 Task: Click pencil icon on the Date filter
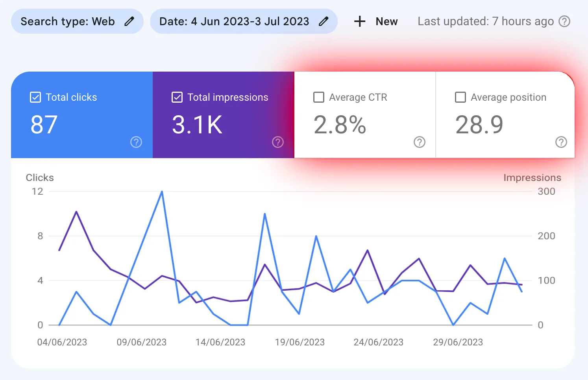tap(324, 21)
